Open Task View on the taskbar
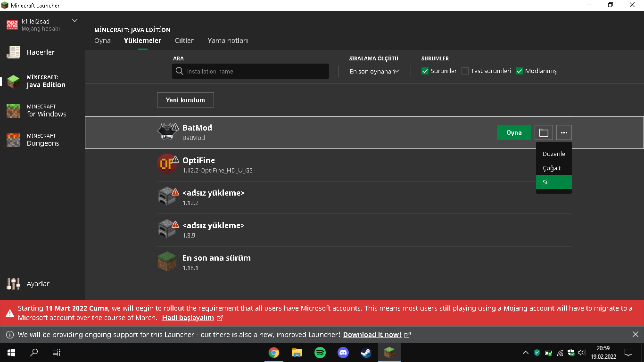 57,353
